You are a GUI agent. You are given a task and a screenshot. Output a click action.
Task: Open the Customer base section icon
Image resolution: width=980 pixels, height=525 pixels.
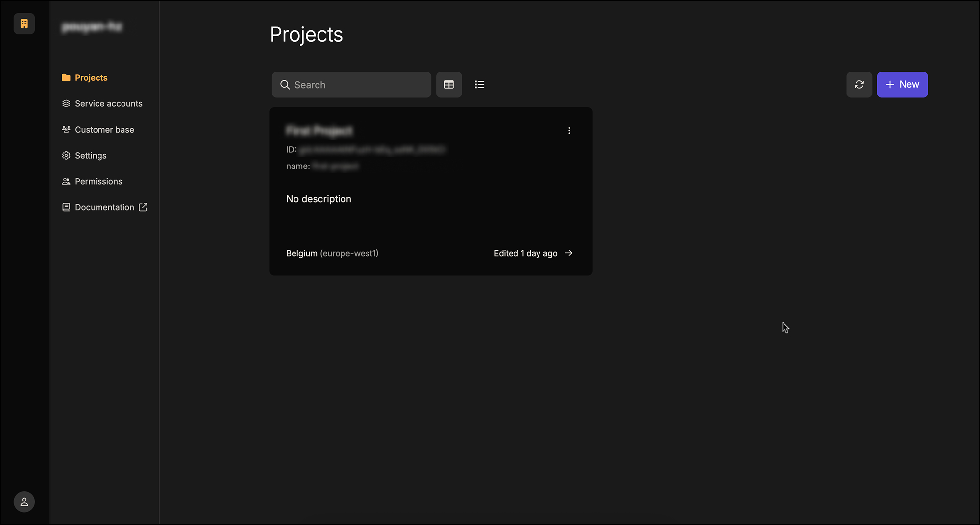point(66,129)
